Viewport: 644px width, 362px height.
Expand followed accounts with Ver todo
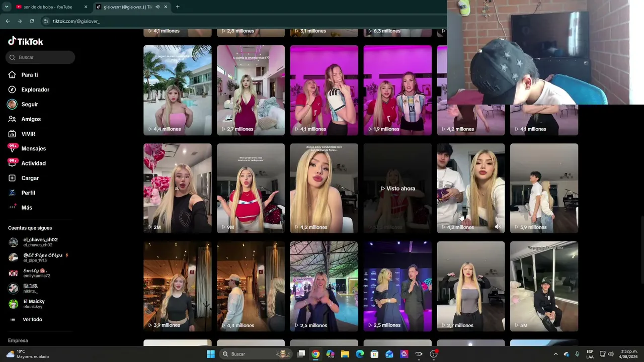tap(26, 320)
